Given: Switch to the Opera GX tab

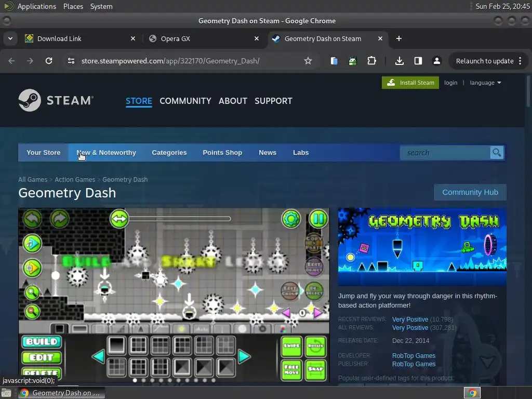Looking at the screenshot, I should tap(205, 38).
